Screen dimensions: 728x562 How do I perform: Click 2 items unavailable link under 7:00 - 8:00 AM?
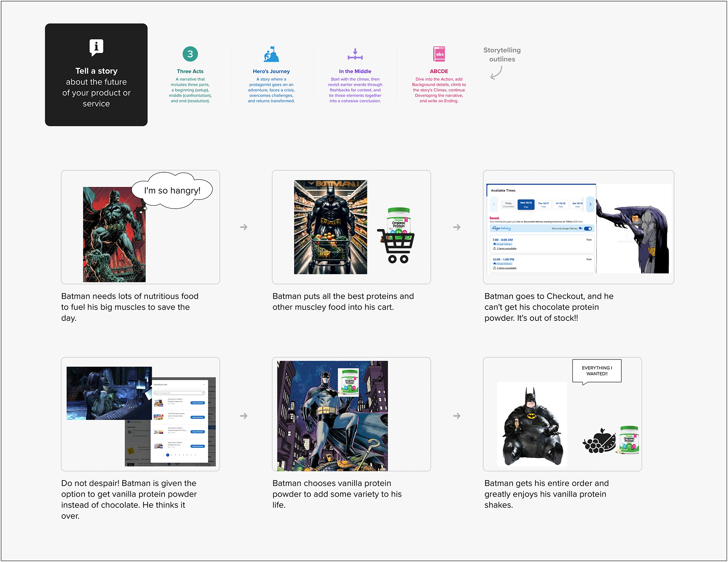[x=506, y=249]
